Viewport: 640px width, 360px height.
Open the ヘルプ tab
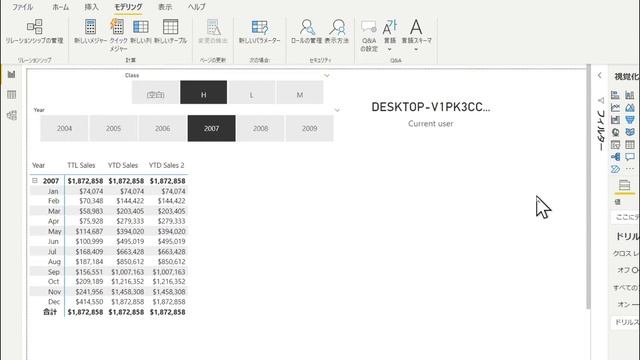click(197, 7)
